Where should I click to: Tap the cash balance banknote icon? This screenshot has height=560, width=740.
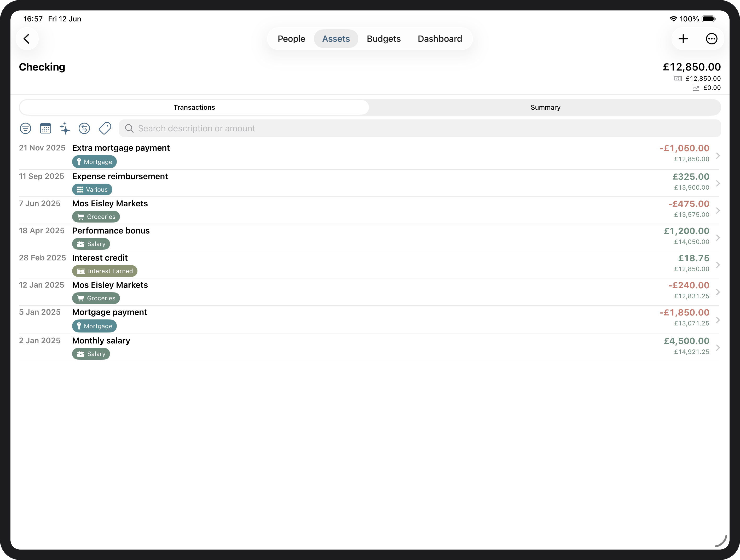click(678, 79)
